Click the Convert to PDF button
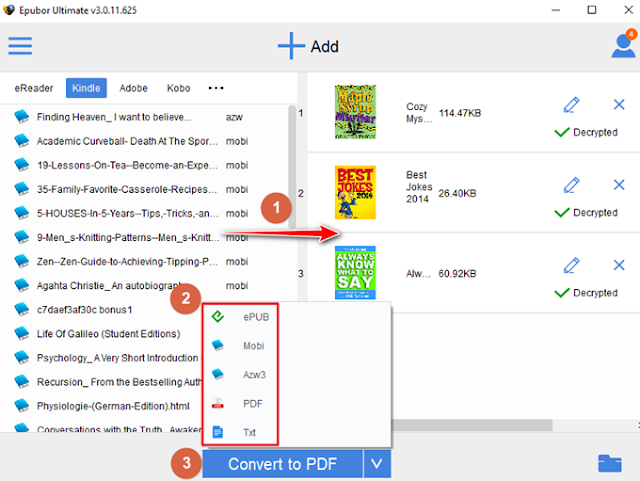 [x=282, y=463]
